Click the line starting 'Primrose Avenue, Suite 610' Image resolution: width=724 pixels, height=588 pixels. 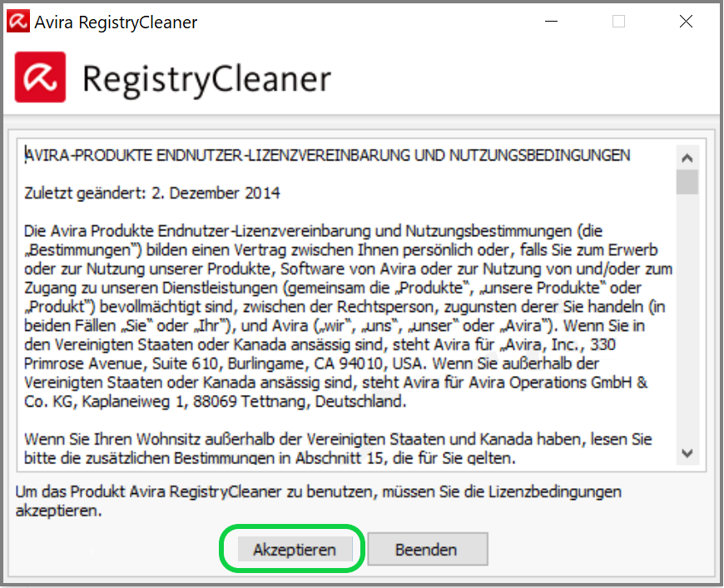312,363
